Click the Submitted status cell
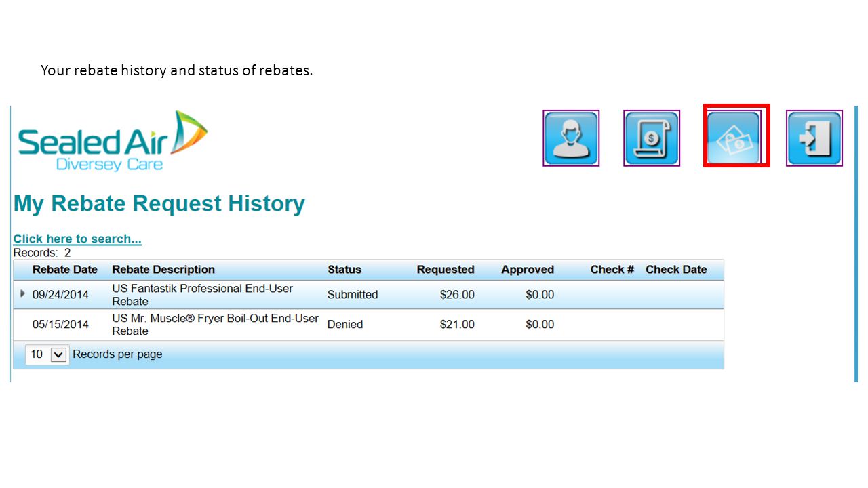 [x=353, y=295]
